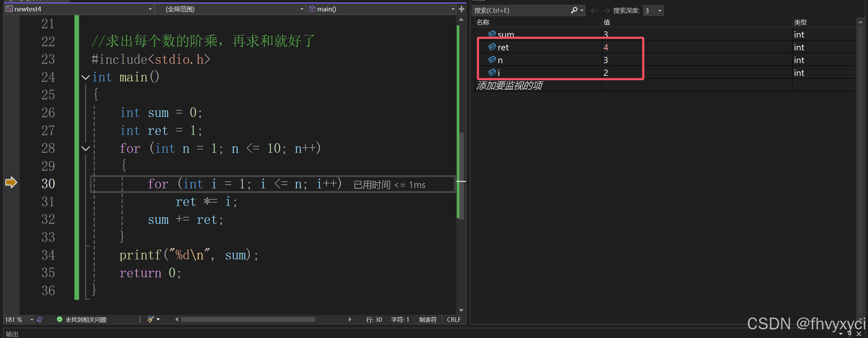Open the search options dropdown arrow

click(582, 11)
